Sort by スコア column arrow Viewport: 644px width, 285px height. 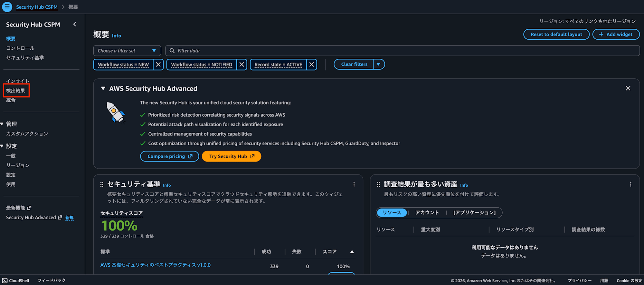pos(352,252)
